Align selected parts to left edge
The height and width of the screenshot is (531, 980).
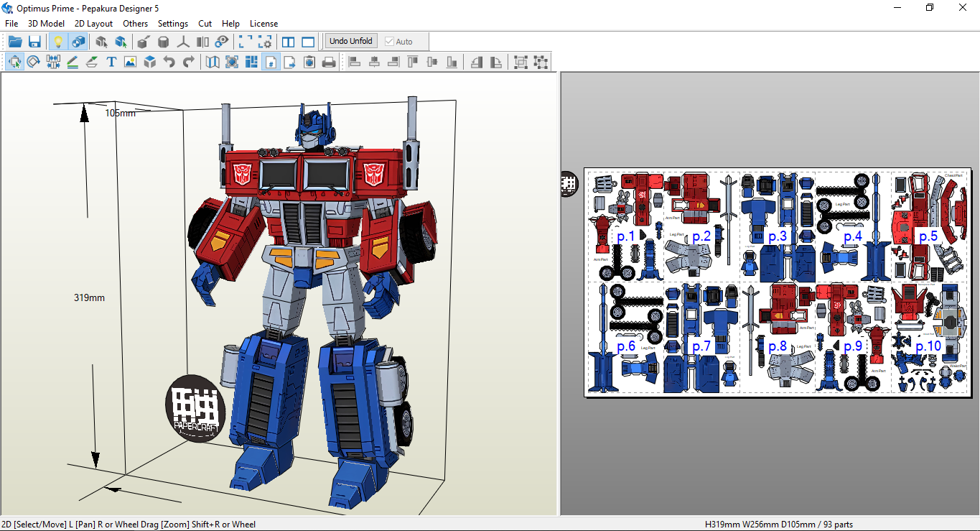click(354, 62)
